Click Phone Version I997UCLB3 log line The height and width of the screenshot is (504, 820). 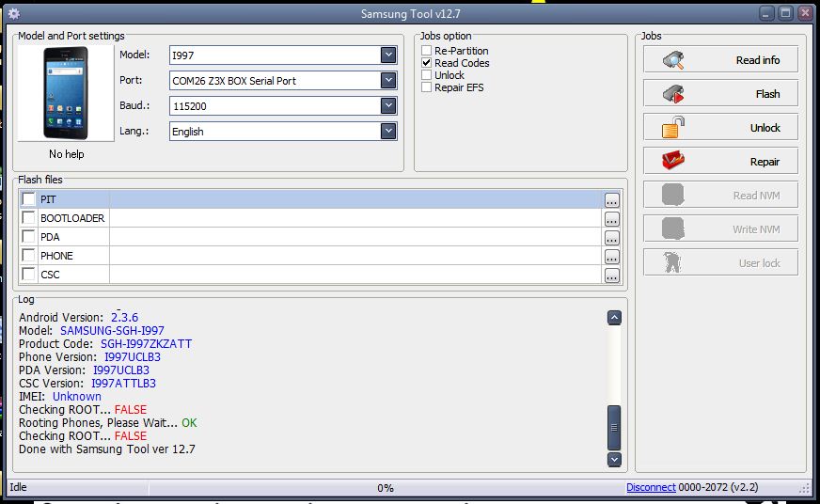coord(90,356)
